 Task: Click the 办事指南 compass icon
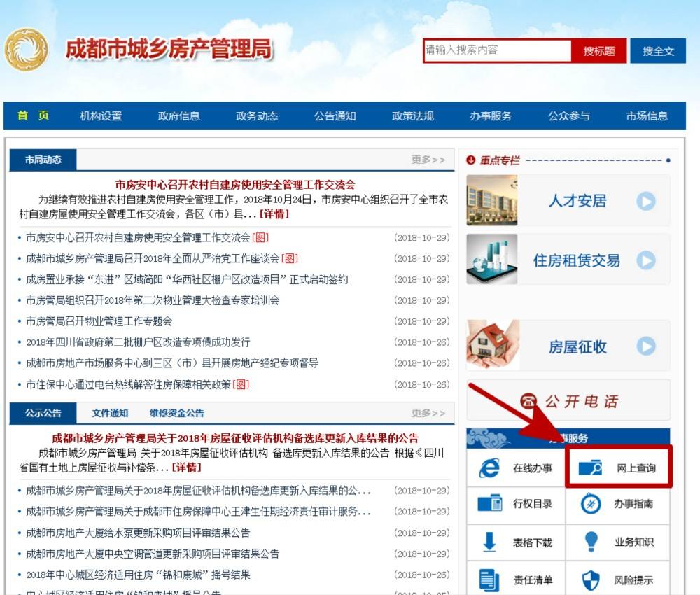pos(591,503)
